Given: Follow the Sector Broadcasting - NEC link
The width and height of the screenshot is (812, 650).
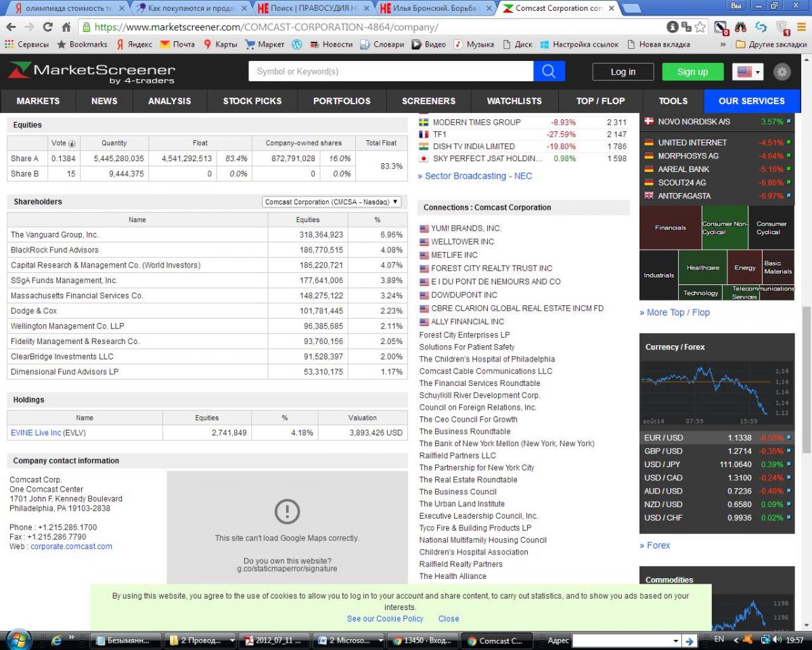Looking at the screenshot, I should click(475, 176).
